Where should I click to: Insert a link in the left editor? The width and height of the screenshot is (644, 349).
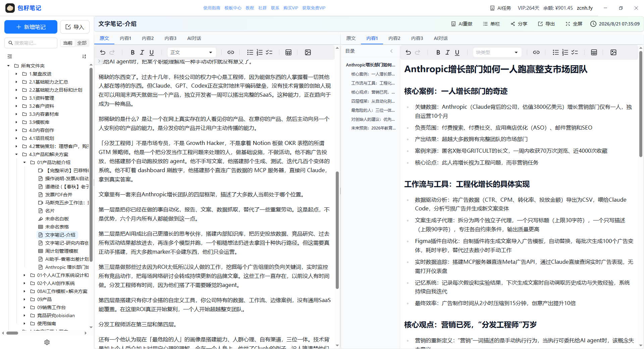(231, 52)
